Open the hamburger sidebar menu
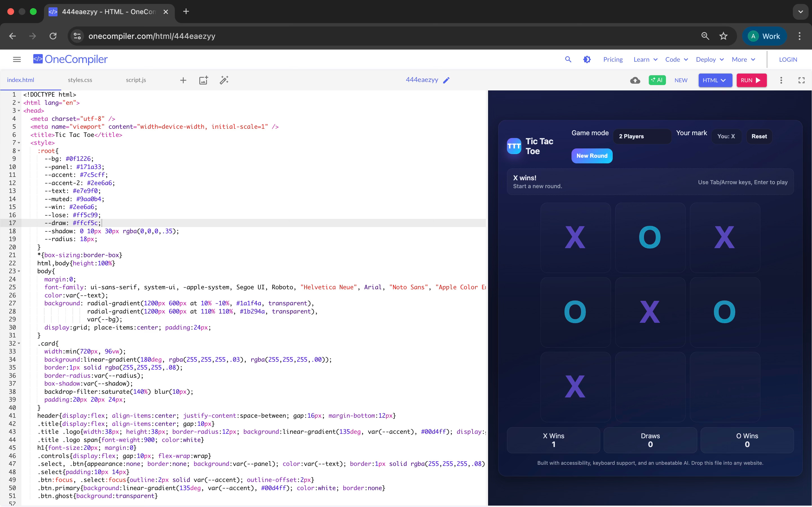The height and width of the screenshot is (507, 812). 17,59
